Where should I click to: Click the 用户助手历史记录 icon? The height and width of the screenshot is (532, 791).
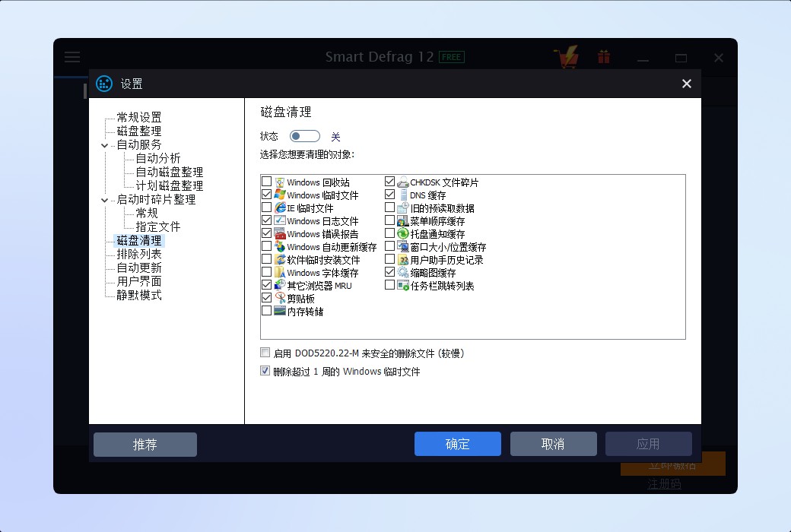click(402, 260)
